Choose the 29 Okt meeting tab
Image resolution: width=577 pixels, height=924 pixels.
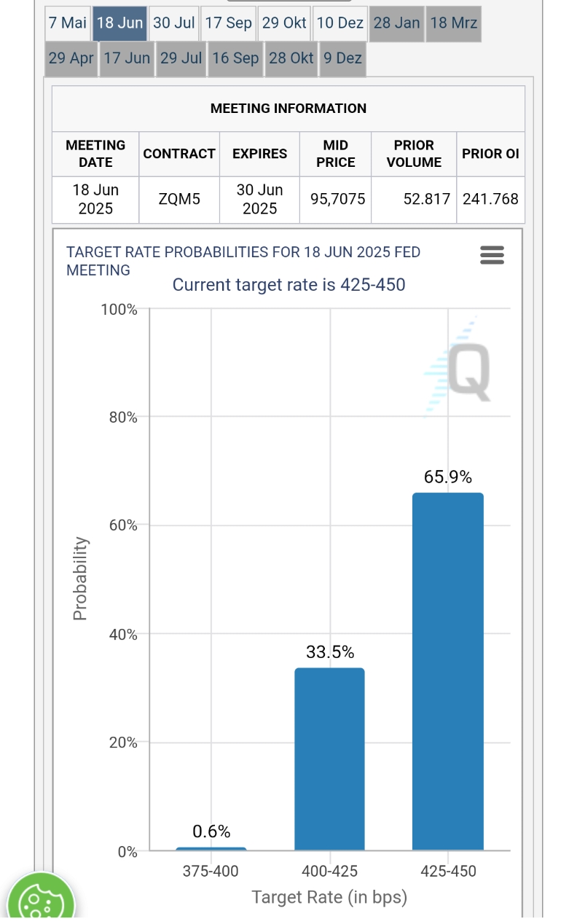[x=284, y=23]
